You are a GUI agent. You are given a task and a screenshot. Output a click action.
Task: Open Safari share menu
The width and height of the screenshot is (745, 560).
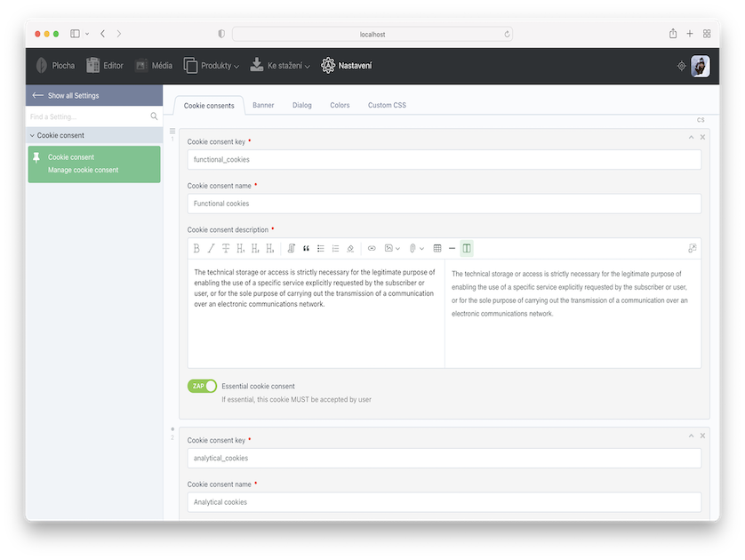(673, 34)
